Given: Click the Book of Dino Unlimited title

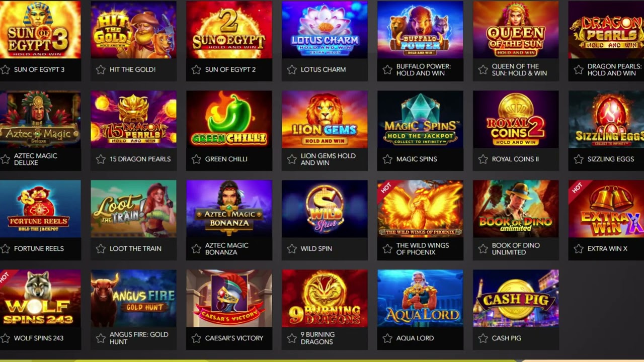Looking at the screenshot, I should pyautogui.click(x=516, y=249).
